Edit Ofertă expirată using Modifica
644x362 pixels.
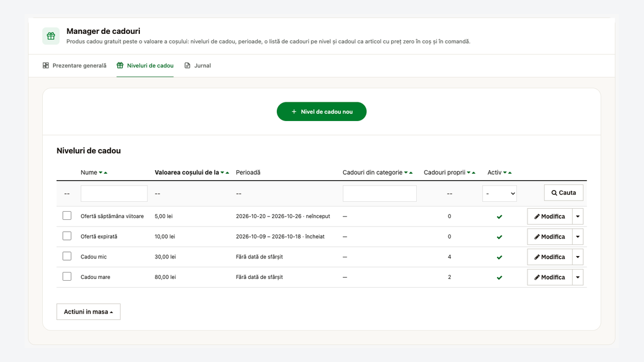tap(550, 236)
